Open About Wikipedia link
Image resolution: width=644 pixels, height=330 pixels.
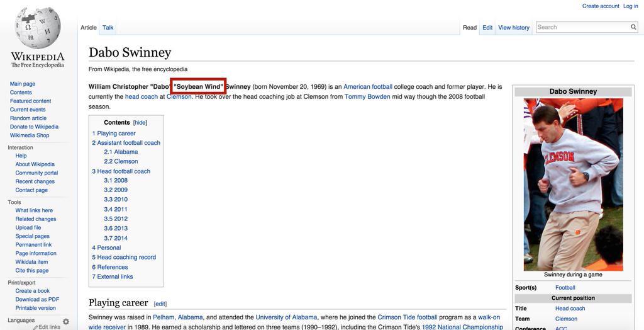(x=35, y=164)
